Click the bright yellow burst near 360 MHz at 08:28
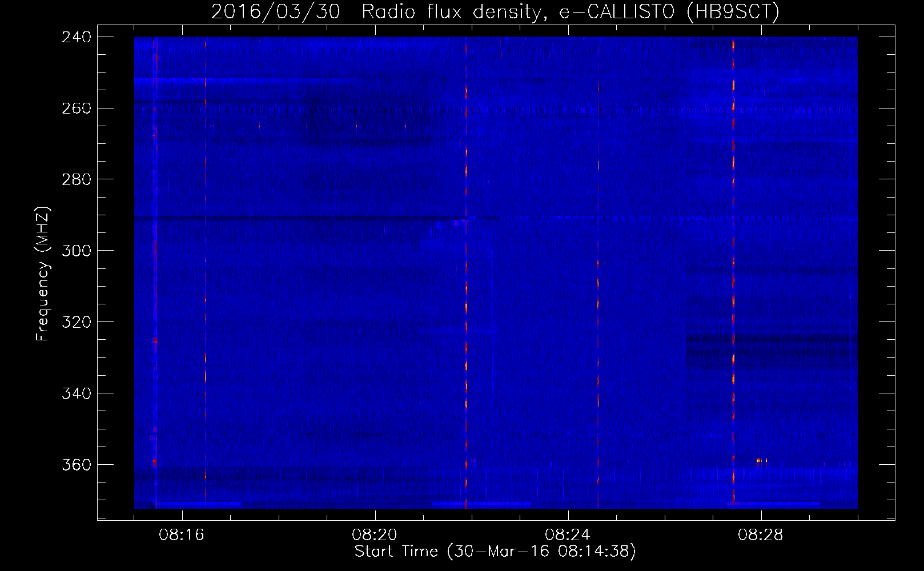 click(761, 460)
